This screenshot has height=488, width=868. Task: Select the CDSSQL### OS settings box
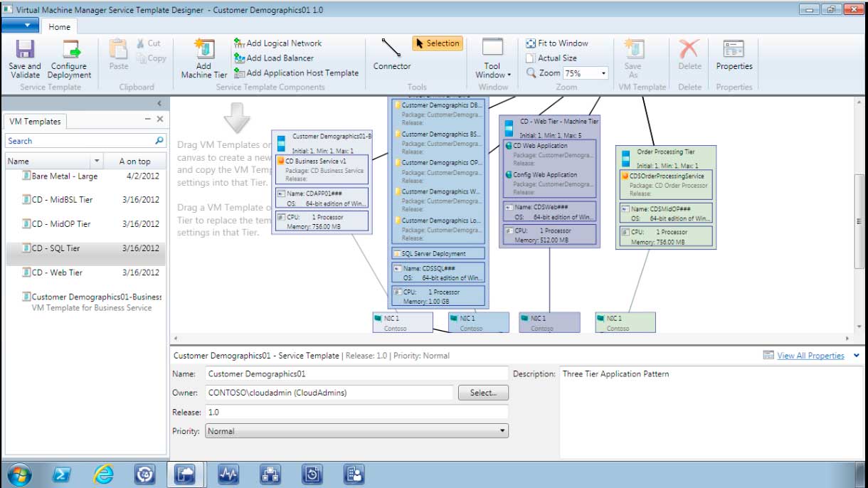438,272
